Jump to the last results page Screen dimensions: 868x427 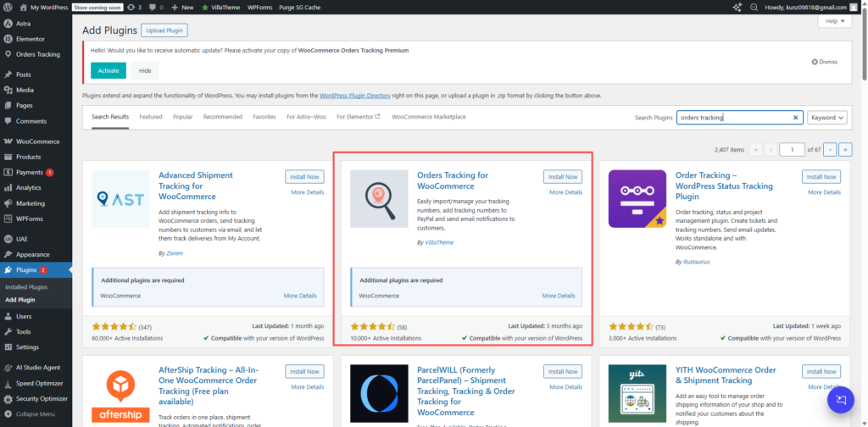point(845,150)
